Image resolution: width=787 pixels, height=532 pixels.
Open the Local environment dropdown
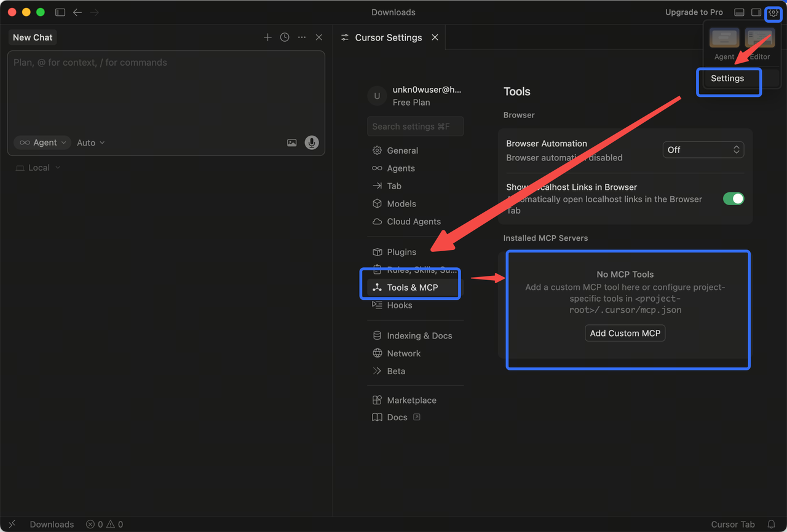[38, 168]
